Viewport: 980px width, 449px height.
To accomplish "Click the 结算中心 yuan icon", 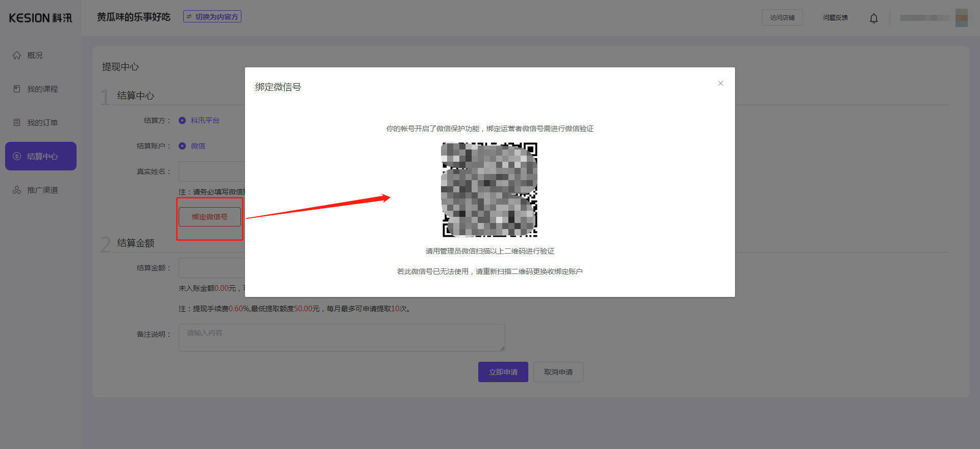I will tap(17, 156).
